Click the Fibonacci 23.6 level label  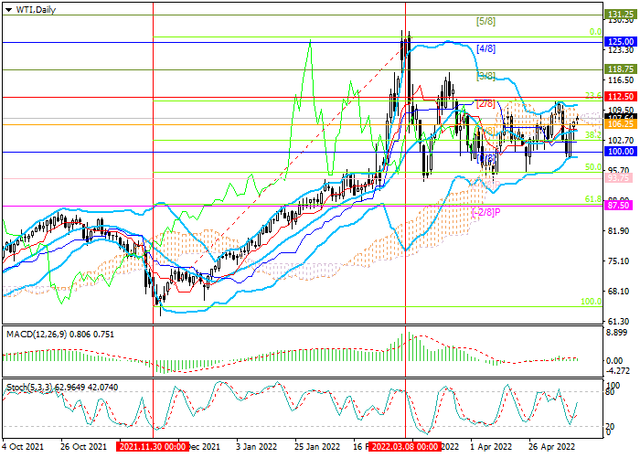592,95
